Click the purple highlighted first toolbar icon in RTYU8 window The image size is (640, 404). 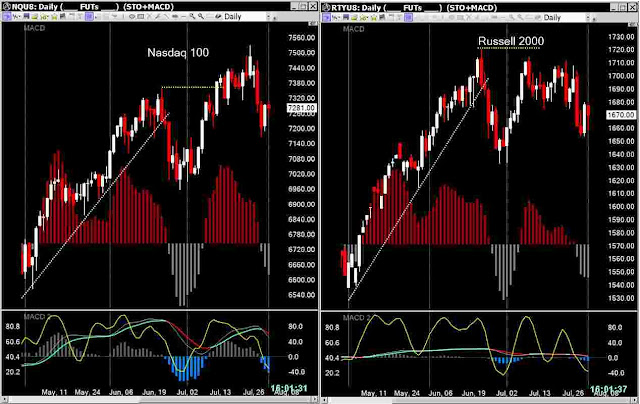click(x=327, y=18)
